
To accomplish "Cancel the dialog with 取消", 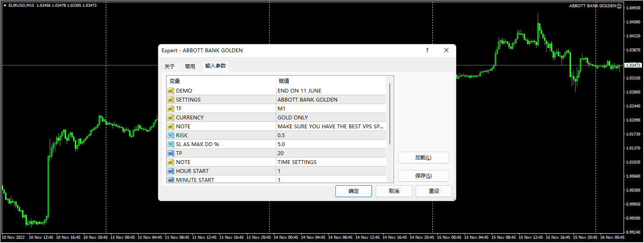I will click(394, 191).
